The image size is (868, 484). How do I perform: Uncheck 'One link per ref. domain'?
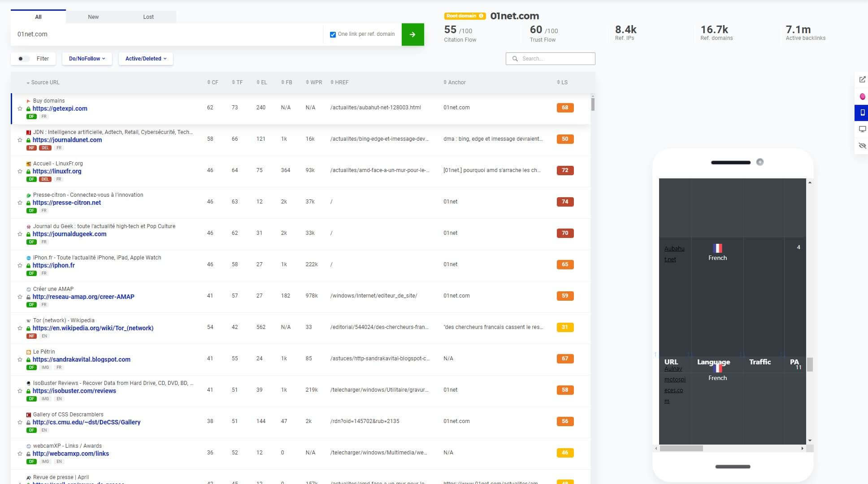click(333, 34)
